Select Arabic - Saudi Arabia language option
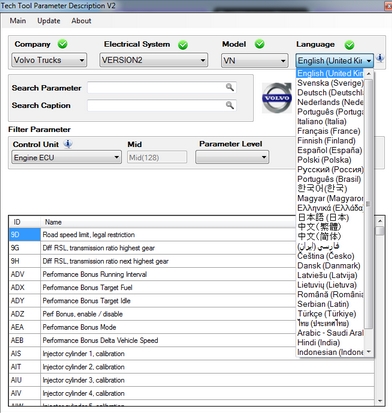Screen dimensions: 392x413 [x=330, y=333]
